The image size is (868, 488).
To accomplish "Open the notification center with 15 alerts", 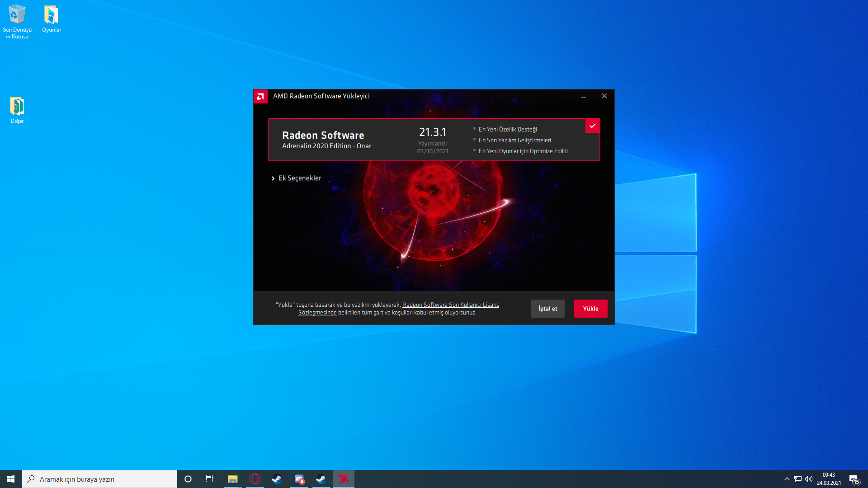I will pos(854,479).
